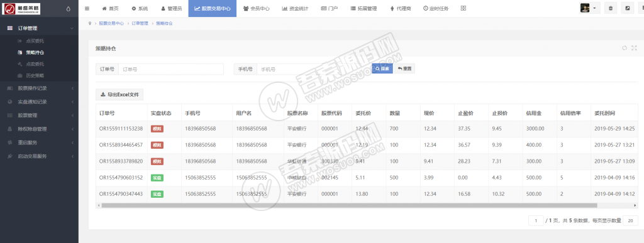Expand the 除权除息管理 sidebar menu
This screenshot has height=243, width=644.
(39, 129)
